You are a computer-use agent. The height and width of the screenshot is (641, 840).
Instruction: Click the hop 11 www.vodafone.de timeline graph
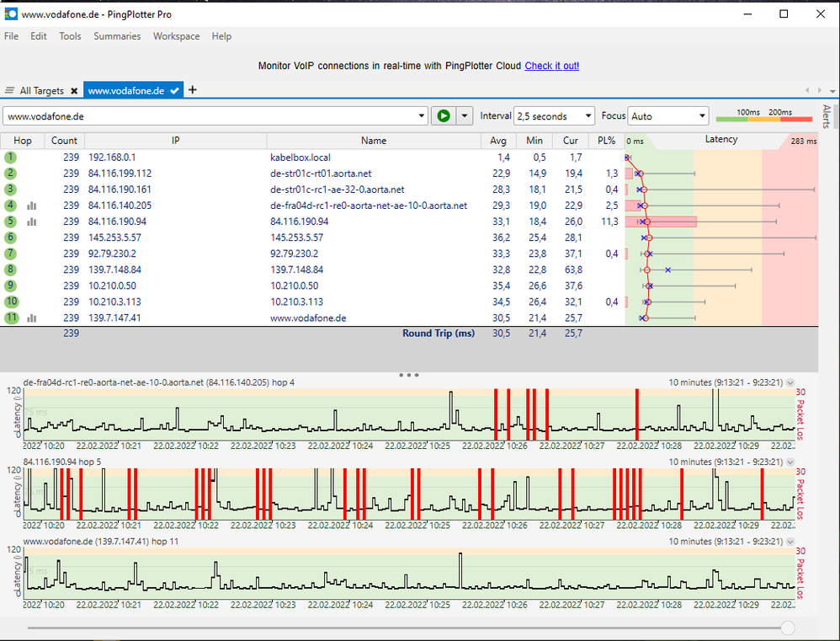point(409,573)
